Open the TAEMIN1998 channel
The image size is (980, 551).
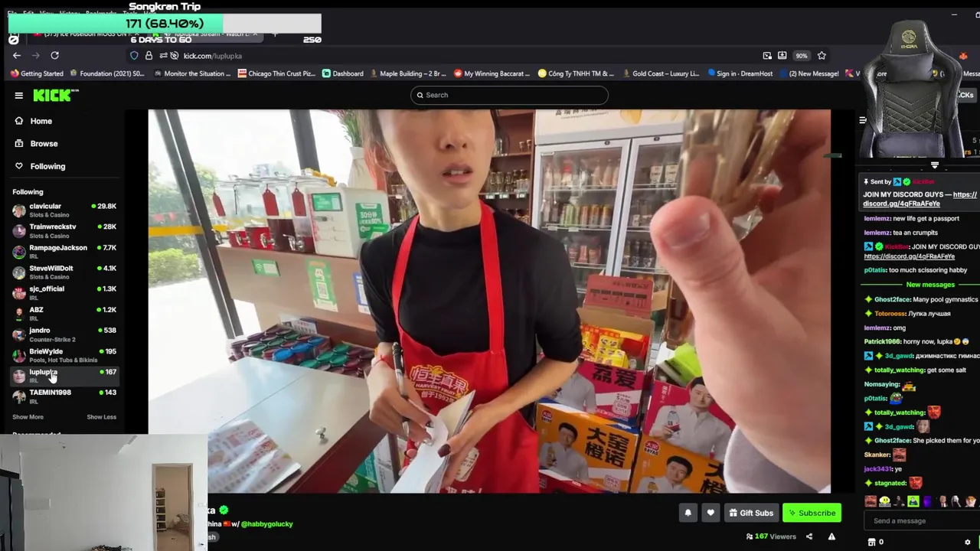64,396
